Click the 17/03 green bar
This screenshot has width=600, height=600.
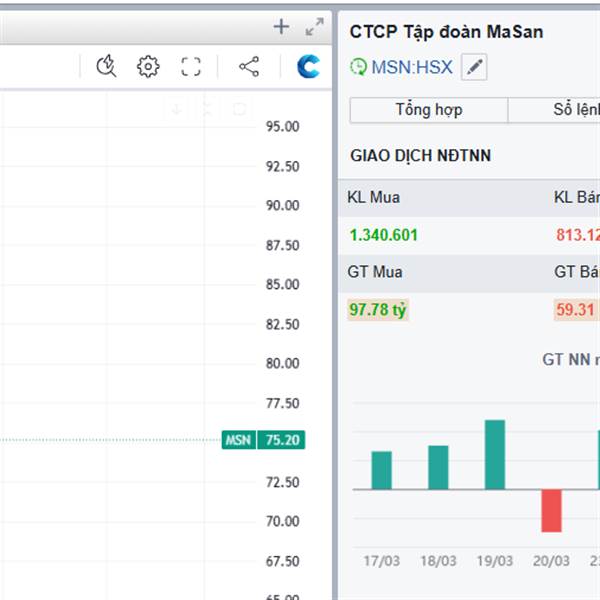click(x=382, y=470)
